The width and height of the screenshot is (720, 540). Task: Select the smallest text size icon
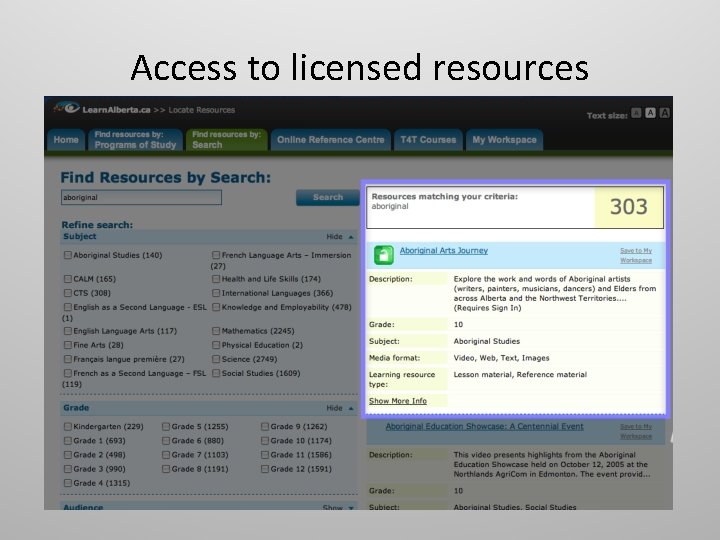click(x=636, y=113)
